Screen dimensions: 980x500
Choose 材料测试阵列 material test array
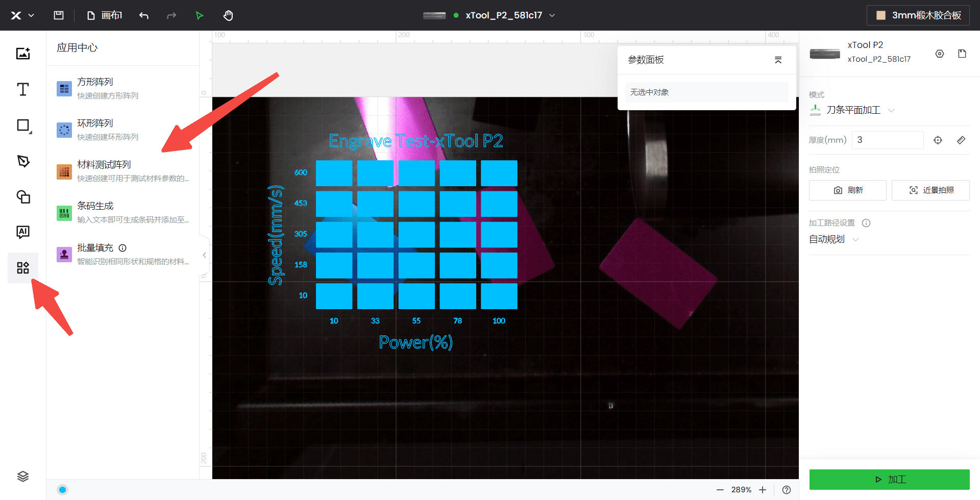(x=122, y=171)
